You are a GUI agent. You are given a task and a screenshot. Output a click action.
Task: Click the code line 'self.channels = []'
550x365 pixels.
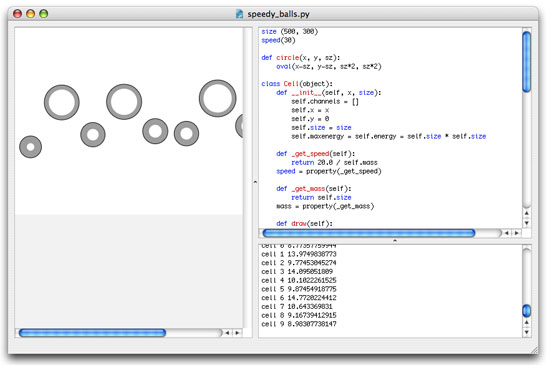(x=325, y=101)
